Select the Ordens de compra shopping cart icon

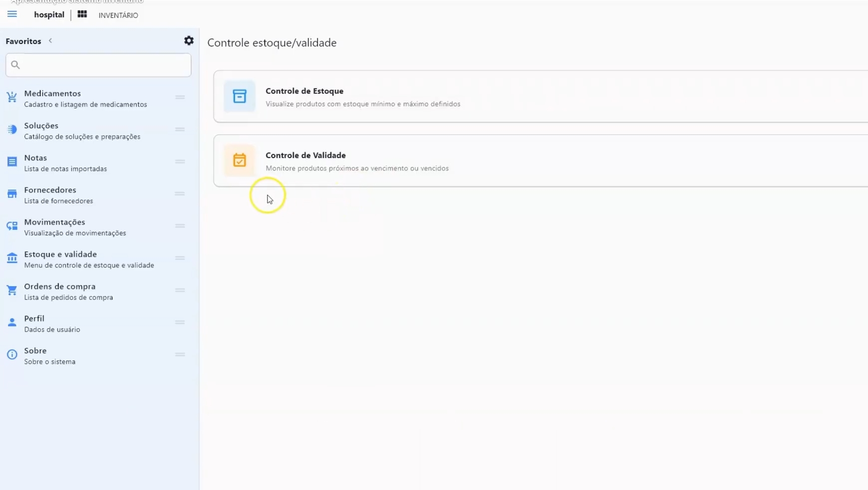(12, 290)
